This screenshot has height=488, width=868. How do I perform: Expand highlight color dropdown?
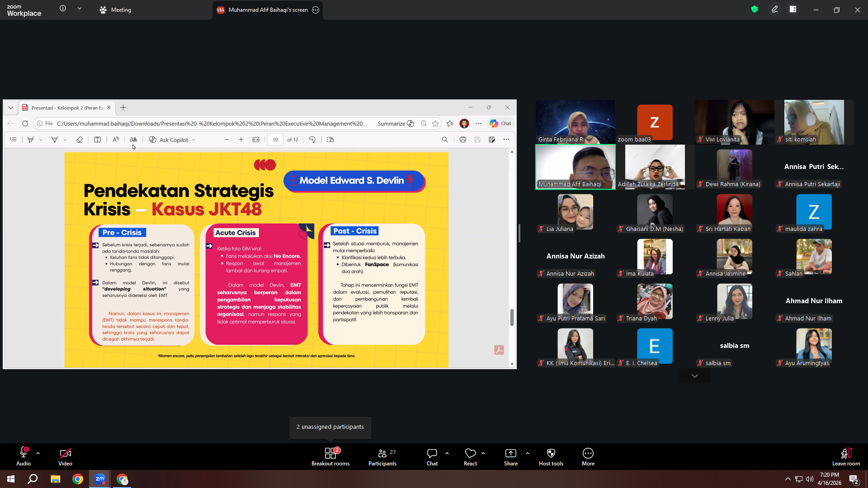[41, 140]
